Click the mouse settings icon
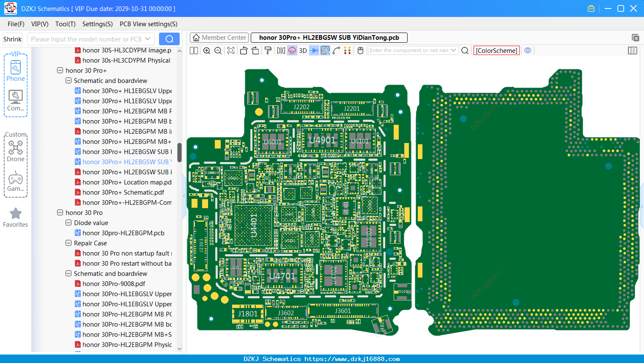644x363 pixels. click(360, 50)
